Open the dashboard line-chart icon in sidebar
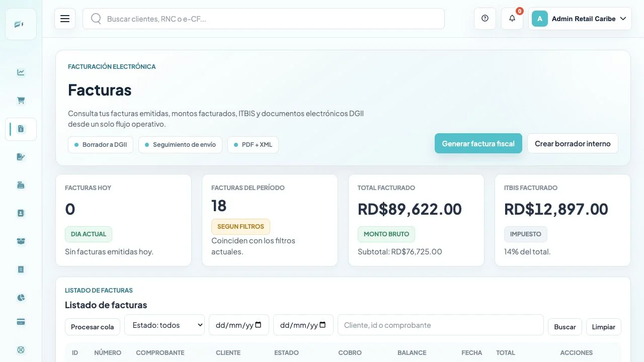The width and height of the screenshot is (644, 362). (x=21, y=72)
